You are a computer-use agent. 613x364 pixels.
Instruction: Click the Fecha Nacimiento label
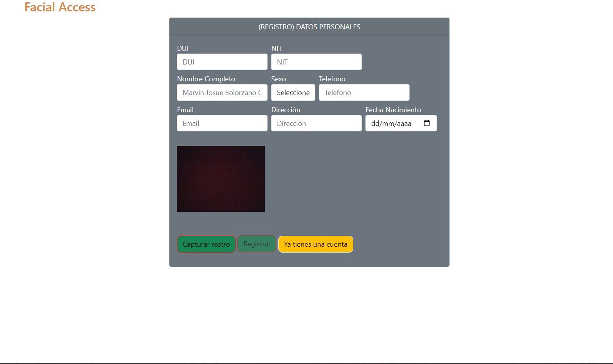[393, 110]
